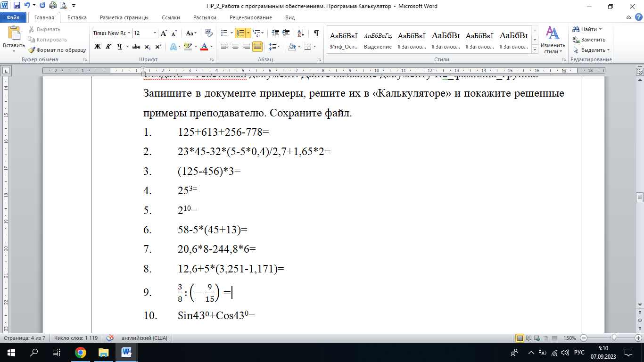Switch to Mailings (Рассылки) tab
The height and width of the screenshot is (362, 644).
click(205, 17)
